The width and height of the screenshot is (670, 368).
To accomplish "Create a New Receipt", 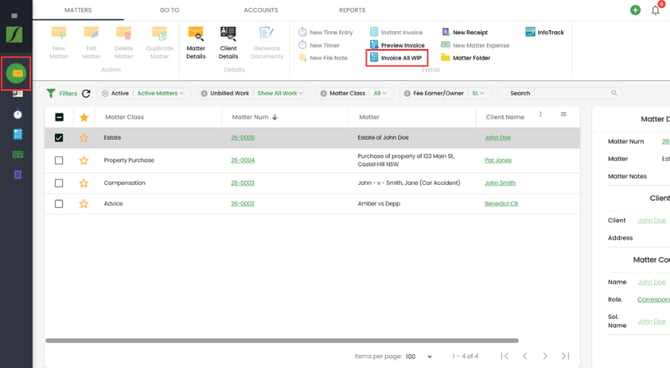I will point(464,32).
